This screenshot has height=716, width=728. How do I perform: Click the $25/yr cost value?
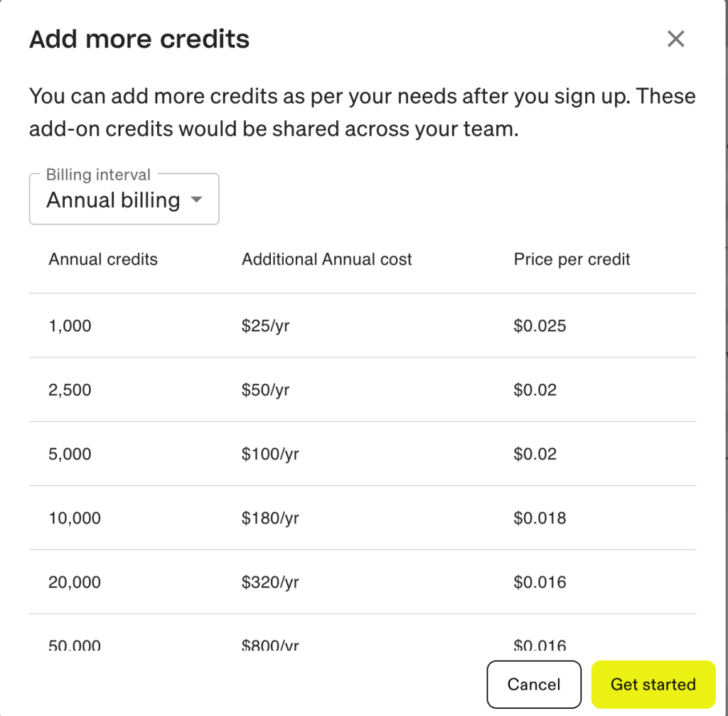click(x=264, y=326)
